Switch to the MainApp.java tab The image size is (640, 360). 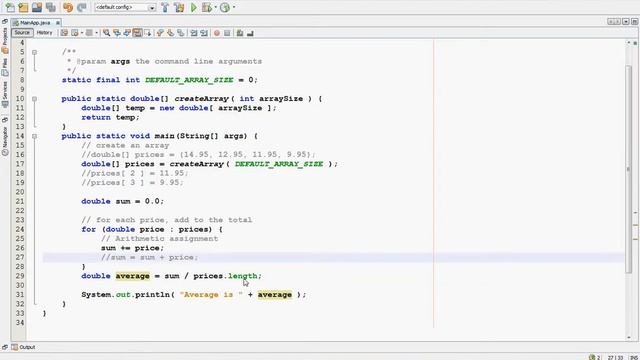(x=35, y=23)
